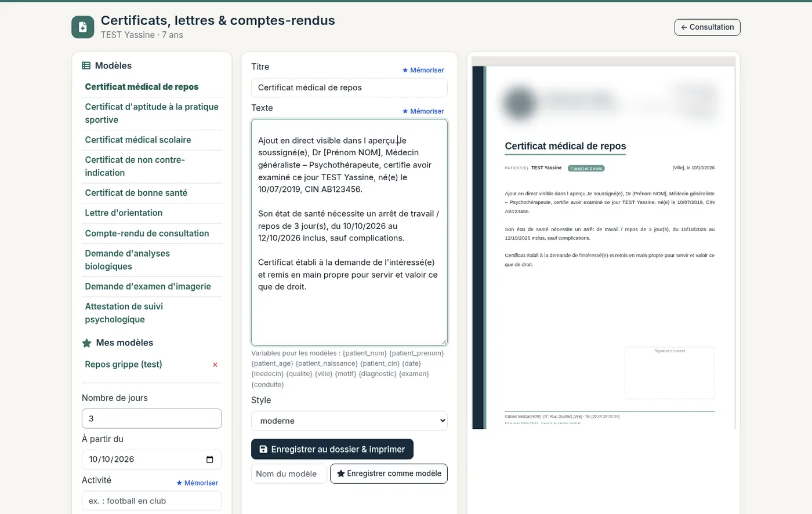Open Demande d'analyses biologiques model
Image resolution: width=812 pixels, height=514 pixels.
[x=128, y=260]
